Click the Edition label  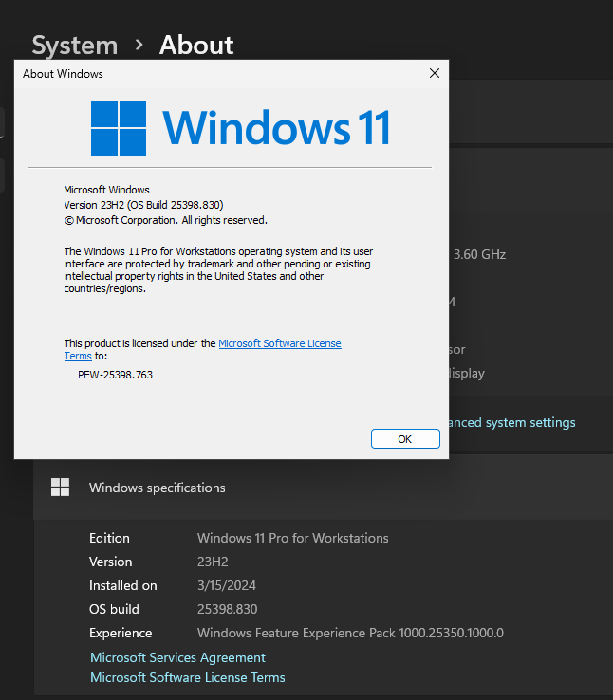pos(109,538)
